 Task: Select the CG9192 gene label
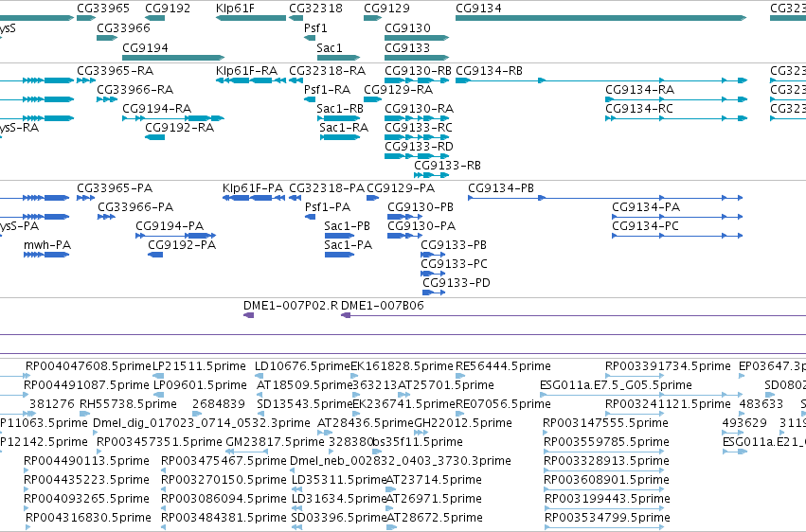pos(168,9)
